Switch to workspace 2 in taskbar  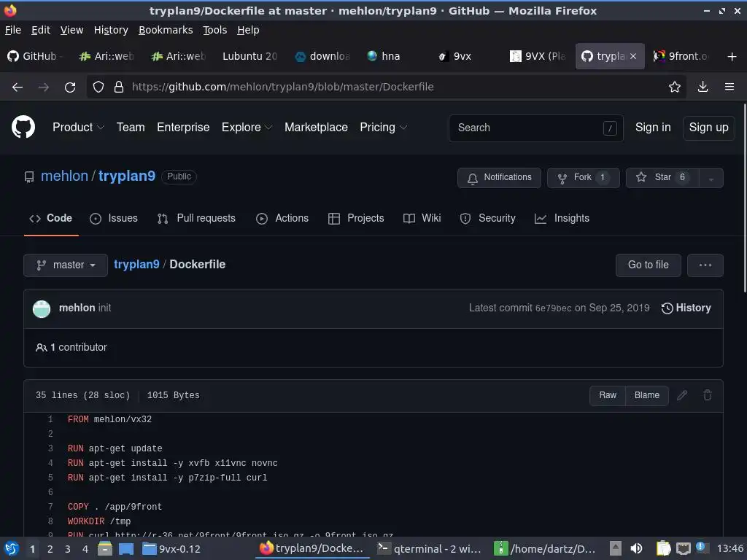(x=50, y=549)
